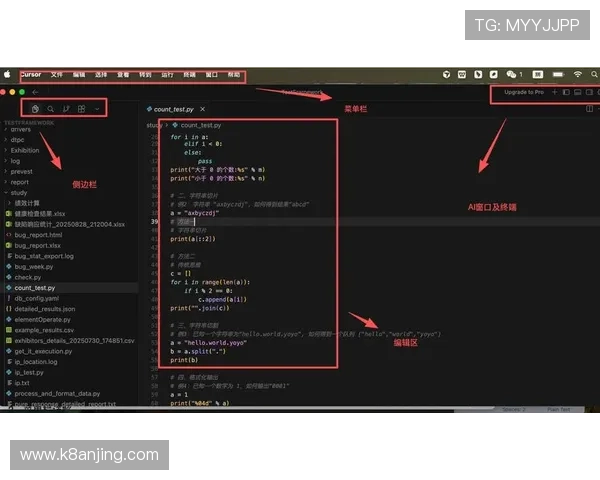The width and height of the screenshot is (600, 480).
Task: Expand the Exhibition folder
Action: 25,150
